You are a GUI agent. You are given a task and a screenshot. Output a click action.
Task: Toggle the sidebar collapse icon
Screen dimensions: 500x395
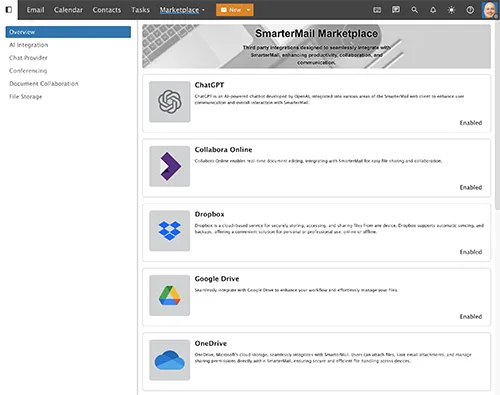(x=9, y=10)
